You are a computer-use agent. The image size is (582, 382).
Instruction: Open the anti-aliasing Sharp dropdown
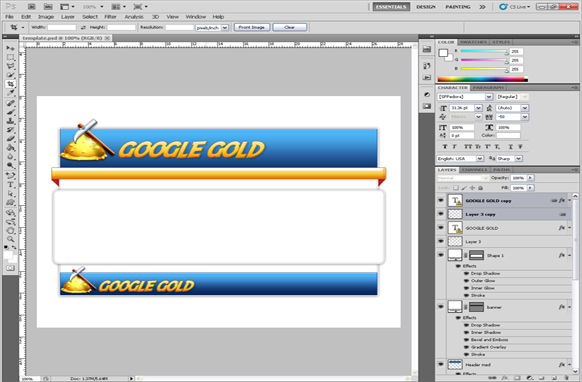tap(519, 159)
